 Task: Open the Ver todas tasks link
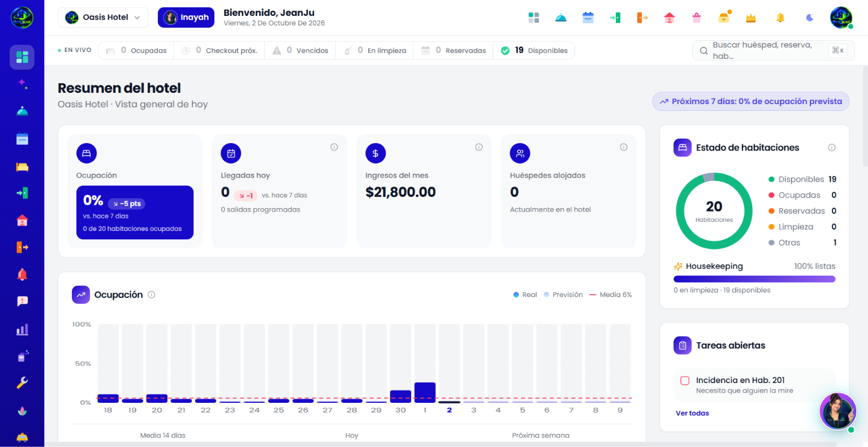[x=692, y=413]
